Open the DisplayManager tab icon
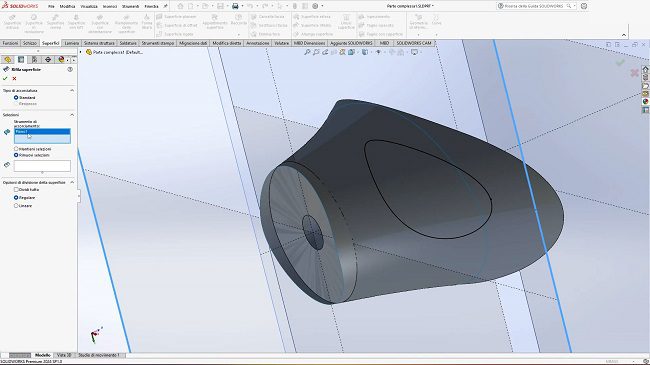The image size is (650, 365). [61, 60]
